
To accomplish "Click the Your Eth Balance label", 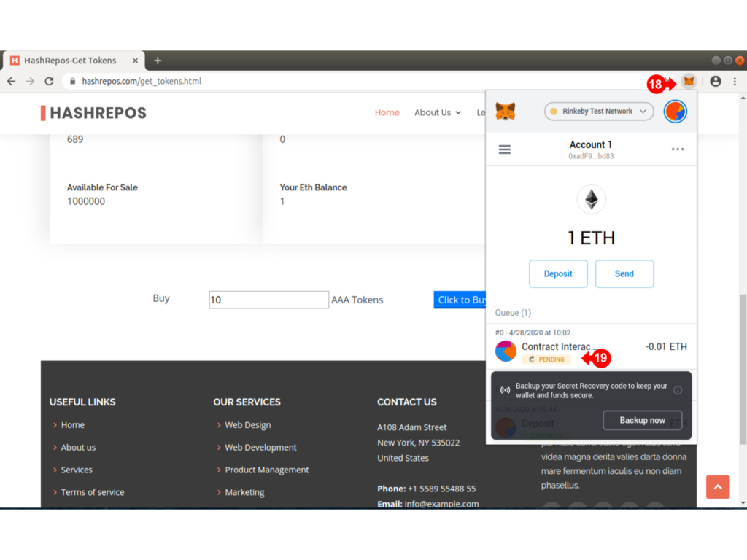I will 313,187.
